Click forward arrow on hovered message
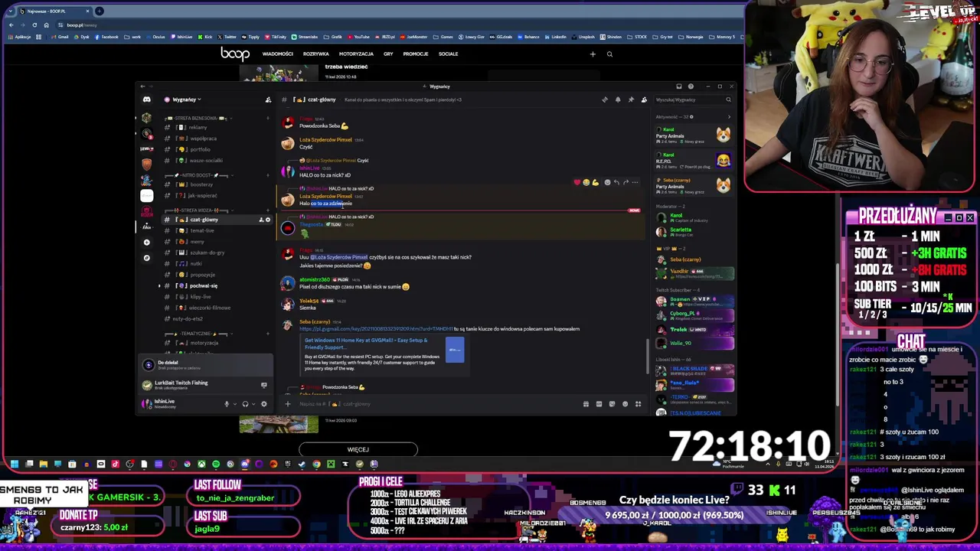Viewport: 980px width, 551px height. 626,182
